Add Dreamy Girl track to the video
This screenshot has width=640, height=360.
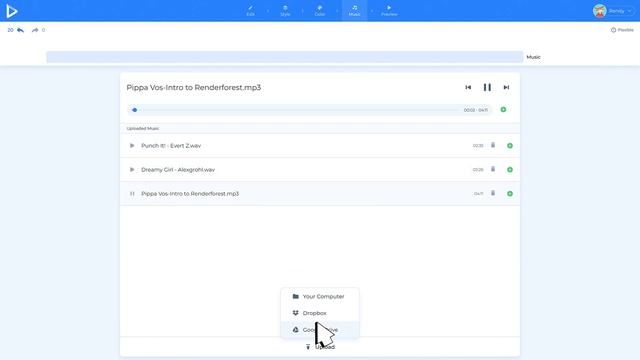coord(510,170)
